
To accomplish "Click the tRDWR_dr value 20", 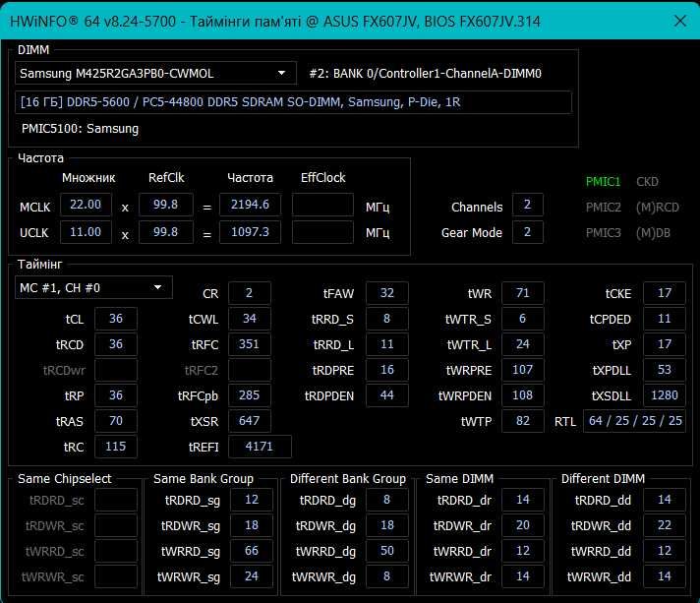I will click(x=523, y=525).
